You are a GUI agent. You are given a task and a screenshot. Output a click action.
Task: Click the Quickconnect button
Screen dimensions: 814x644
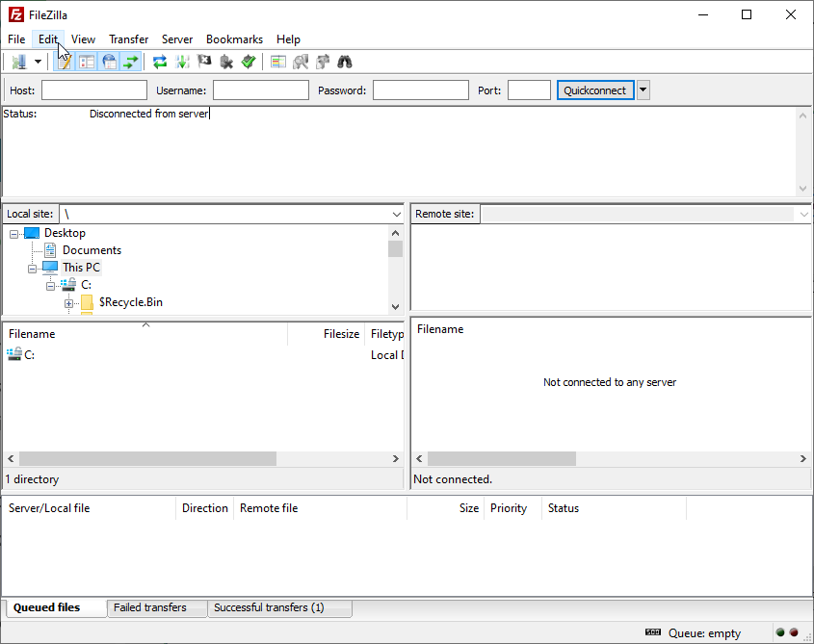coord(595,90)
